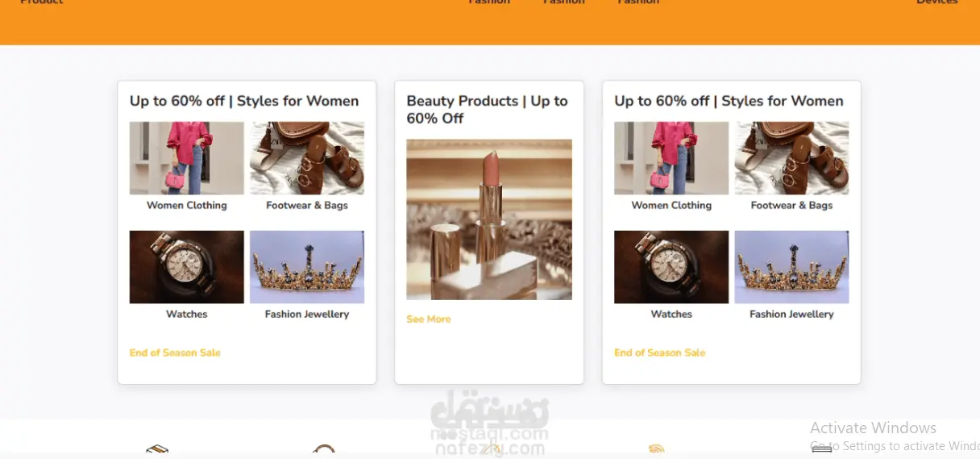Viewport: 980px width, 459px height.
Task: Select Footwear & Bags photo in right card
Action: (x=791, y=158)
